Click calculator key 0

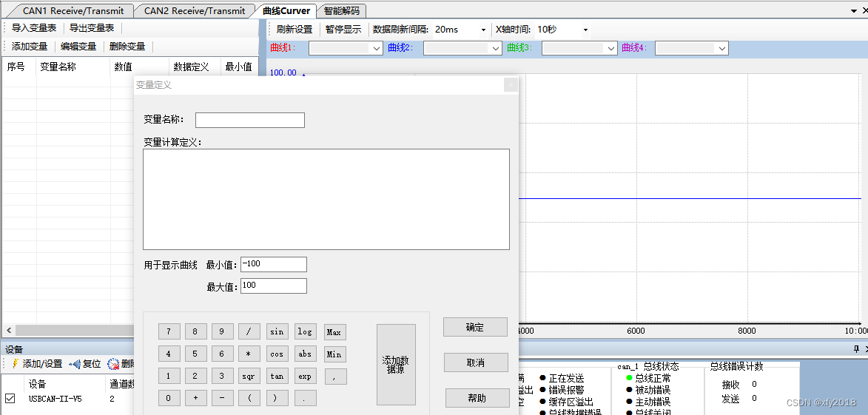click(x=169, y=398)
